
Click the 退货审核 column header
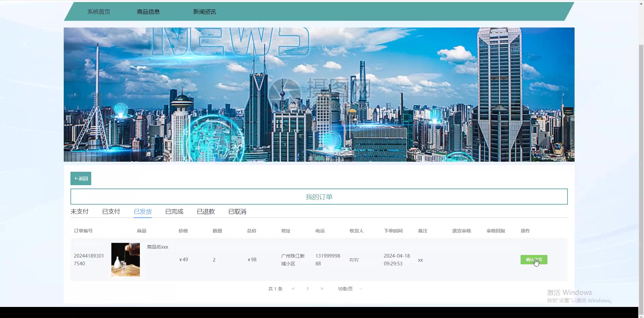pyautogui.click(x=462, y=231)
